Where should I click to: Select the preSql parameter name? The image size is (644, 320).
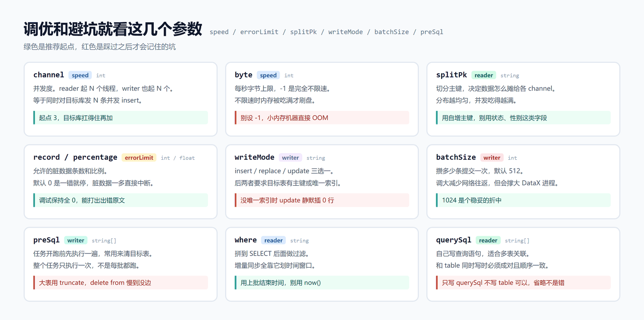(47, 240)
